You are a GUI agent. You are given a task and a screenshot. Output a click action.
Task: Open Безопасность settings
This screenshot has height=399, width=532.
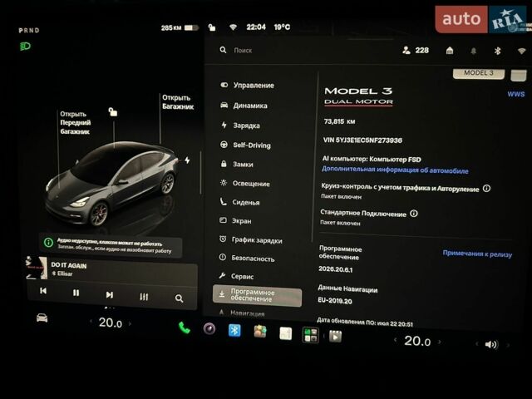pos(247,259)
